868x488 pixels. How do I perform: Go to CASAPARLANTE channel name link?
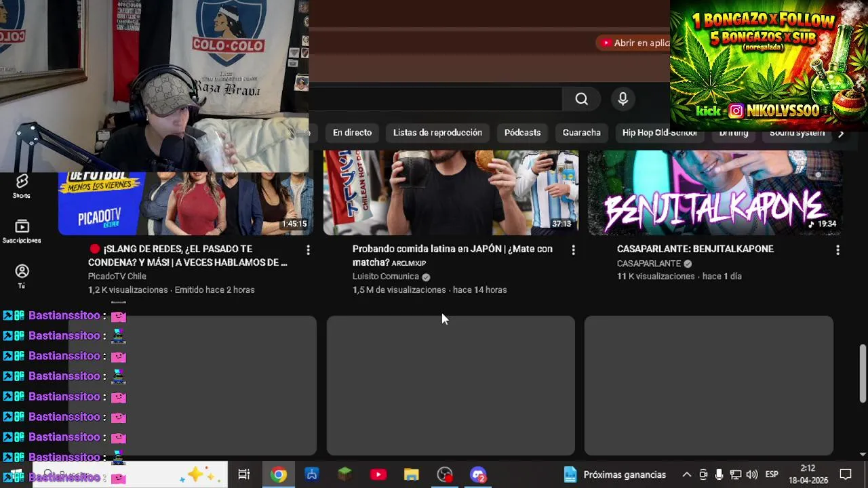pos(648,264)
